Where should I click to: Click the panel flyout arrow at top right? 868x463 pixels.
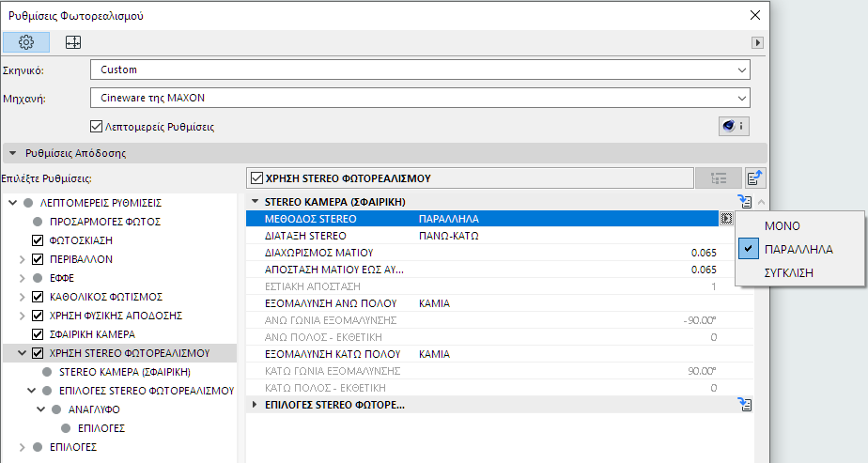point(757,42)
